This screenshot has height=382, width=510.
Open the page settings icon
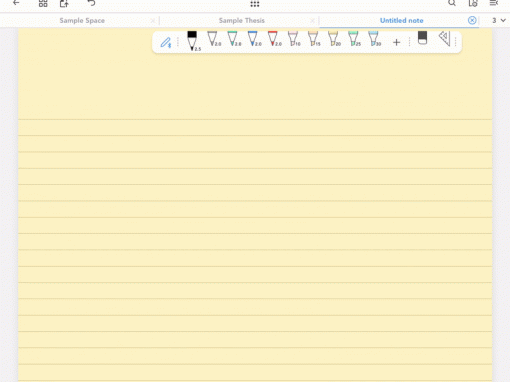coord(473,3)
